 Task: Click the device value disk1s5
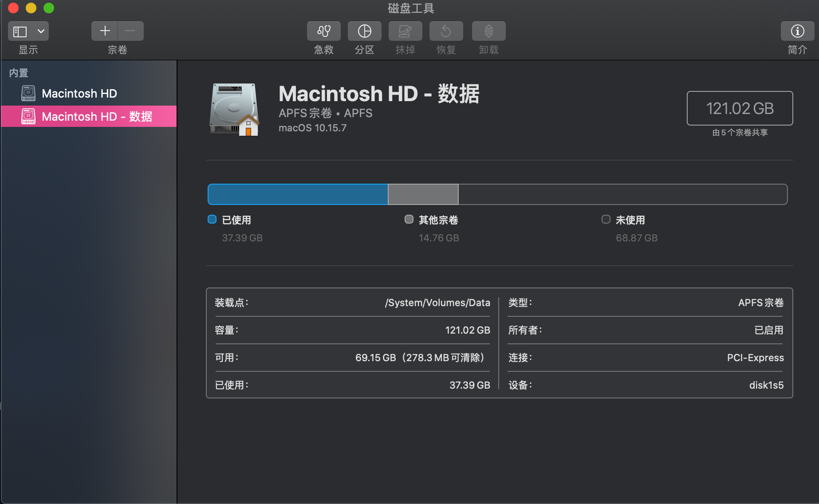[x=766, y=385]
